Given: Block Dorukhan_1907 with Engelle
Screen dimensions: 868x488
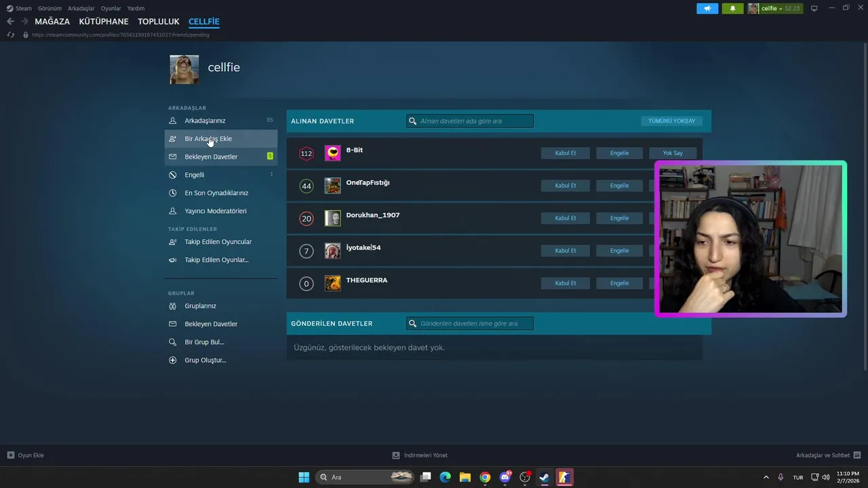Looking at the screenshot, I should [x=619, y=218].
